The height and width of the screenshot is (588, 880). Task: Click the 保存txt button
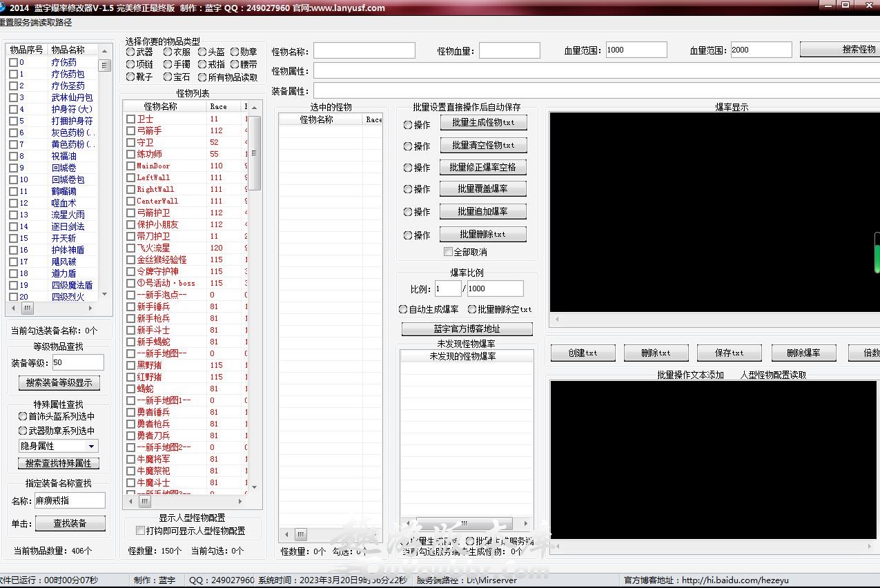pos(729,353)
